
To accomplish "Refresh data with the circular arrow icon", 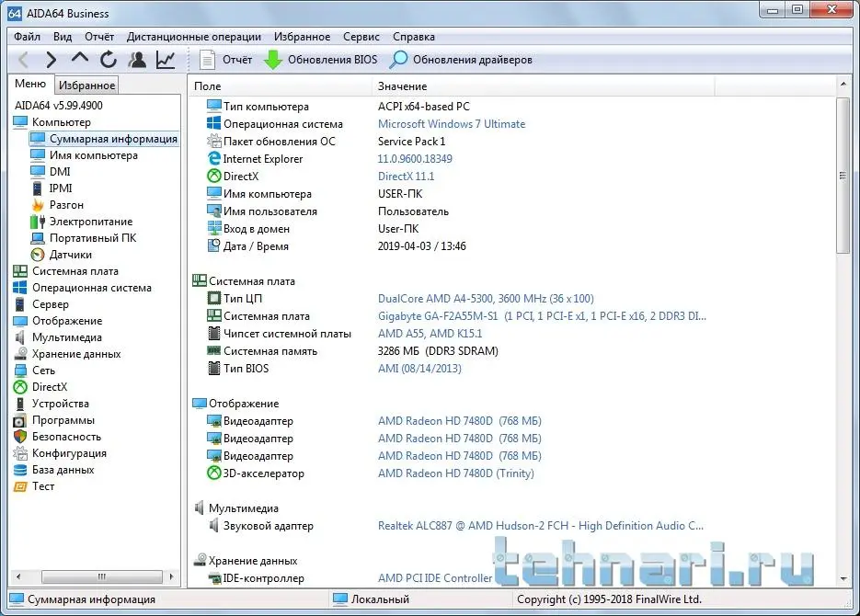I will (109, 60).
